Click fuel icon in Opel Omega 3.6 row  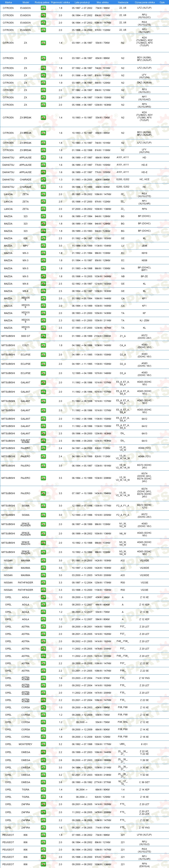pos(43,782)
